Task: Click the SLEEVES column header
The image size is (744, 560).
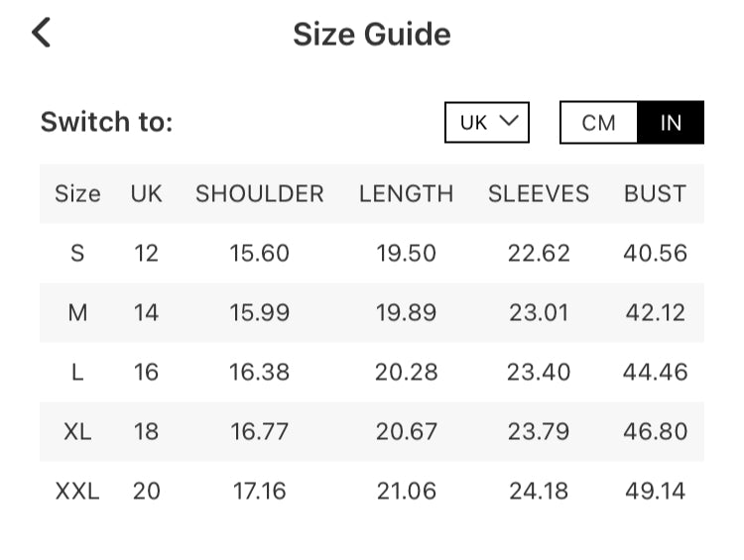Action: coord(539,193)
